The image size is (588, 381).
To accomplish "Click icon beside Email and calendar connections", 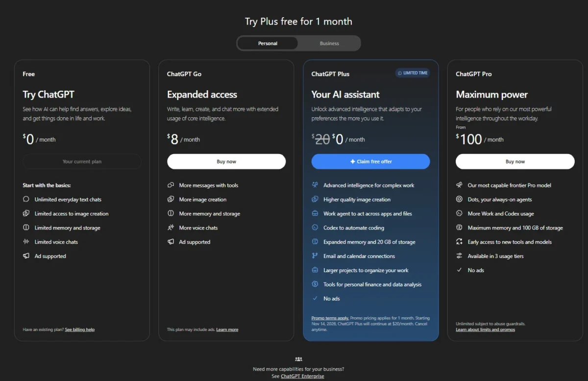I will [x=315, y=256].
